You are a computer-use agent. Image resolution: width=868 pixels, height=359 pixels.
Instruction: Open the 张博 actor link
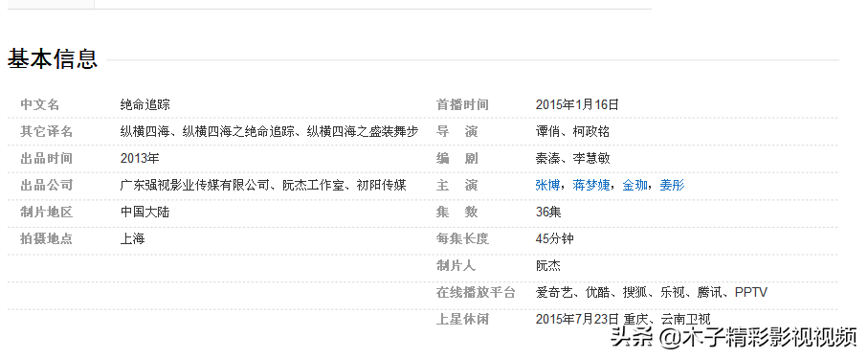point(547,185)
